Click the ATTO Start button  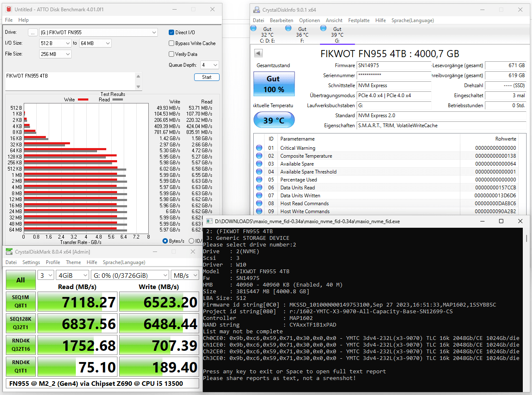click(x=207, y=77)
